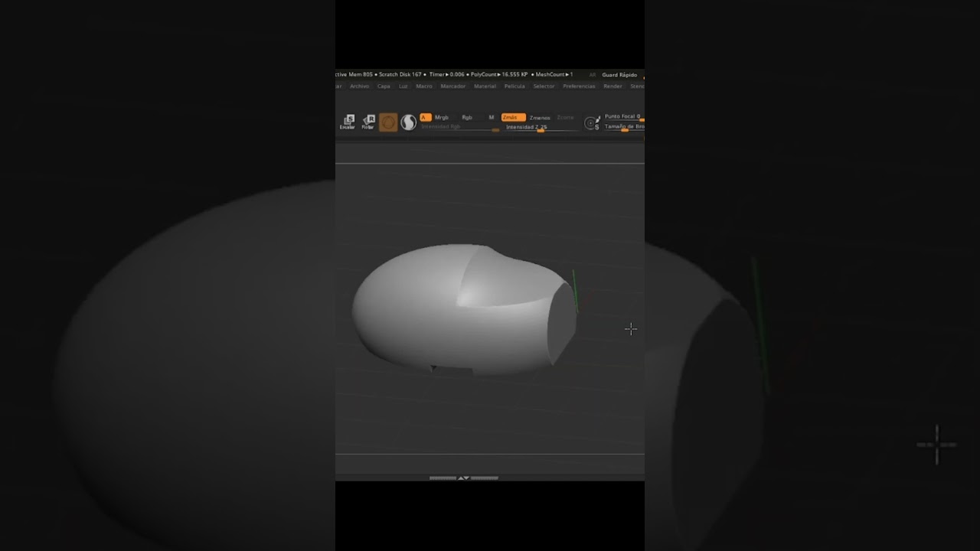Viewport: 980px width, 551px height.
Task: Open the Preferencias menu
Action: (x=579, y=86)
